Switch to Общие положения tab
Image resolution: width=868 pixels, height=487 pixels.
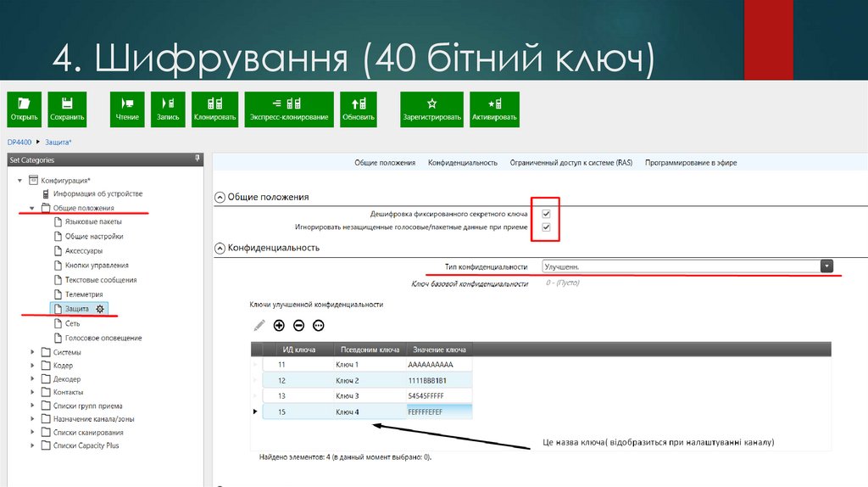(x=385, y=163)
